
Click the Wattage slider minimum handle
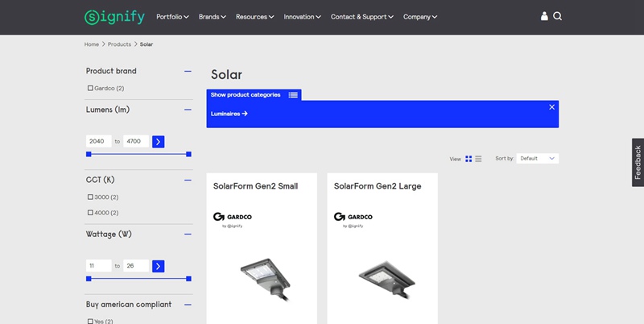coord(89,279)
